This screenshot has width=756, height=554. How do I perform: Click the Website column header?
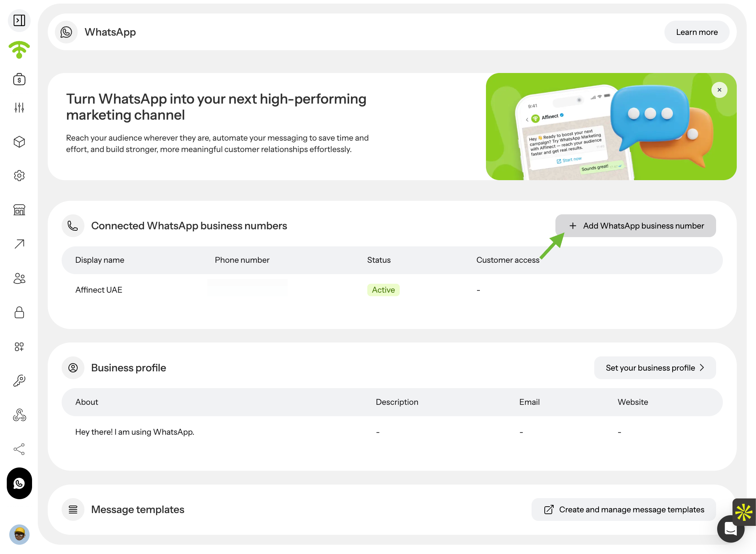click(x=633, y=402)
